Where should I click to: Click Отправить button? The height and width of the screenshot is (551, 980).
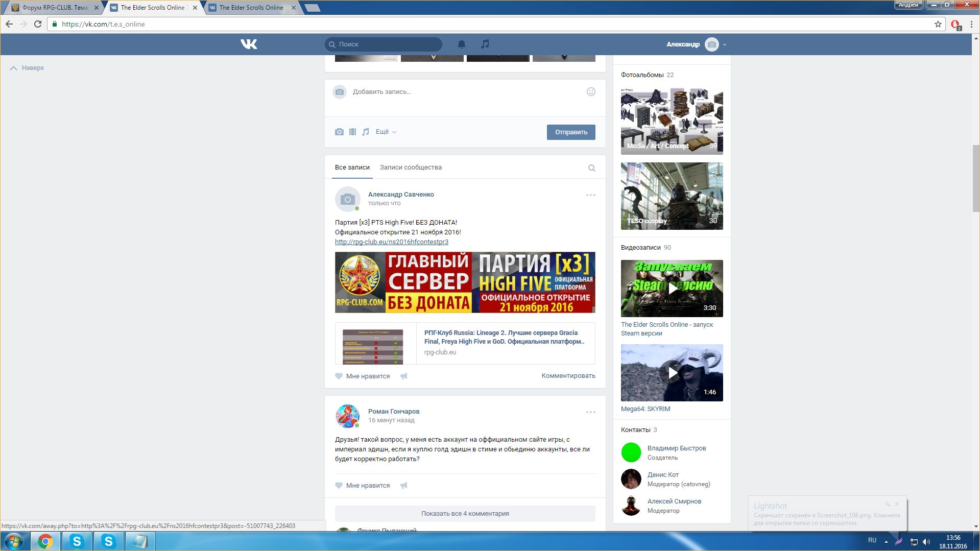(x=571, y=132)
